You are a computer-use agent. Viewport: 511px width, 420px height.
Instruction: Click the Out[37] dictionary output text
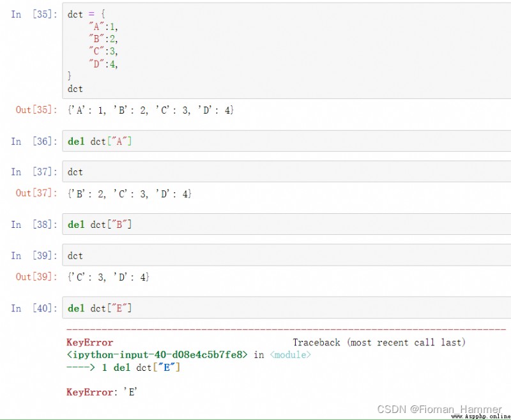130,193
